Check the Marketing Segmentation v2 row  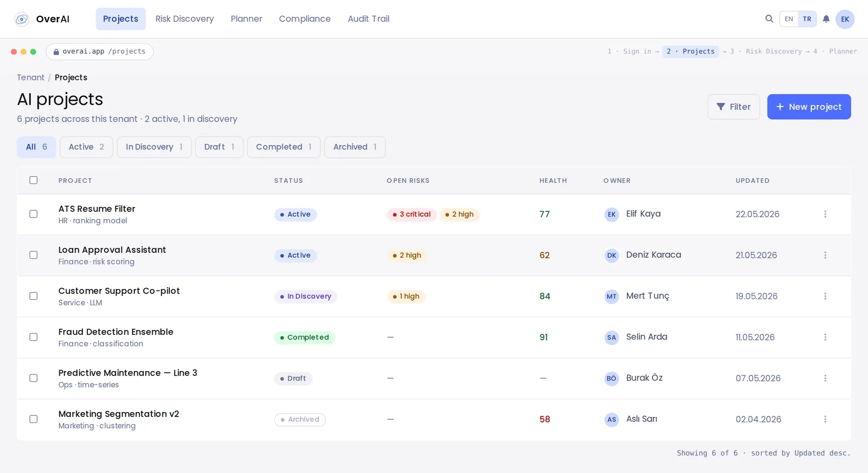pyautogui.click(x=33, y=419)
